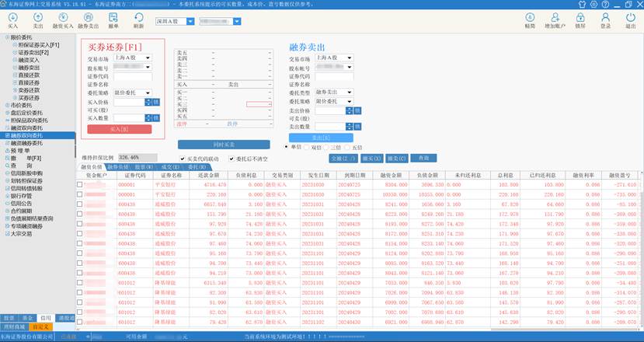
Task: Open 预埋单 in the sidebar
Action: pyautogui.click(x=20, y=151)
